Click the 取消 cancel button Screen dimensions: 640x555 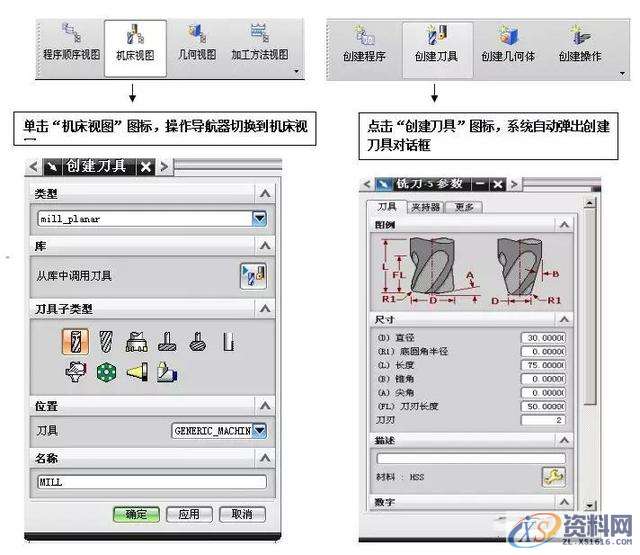pos(242,514)
